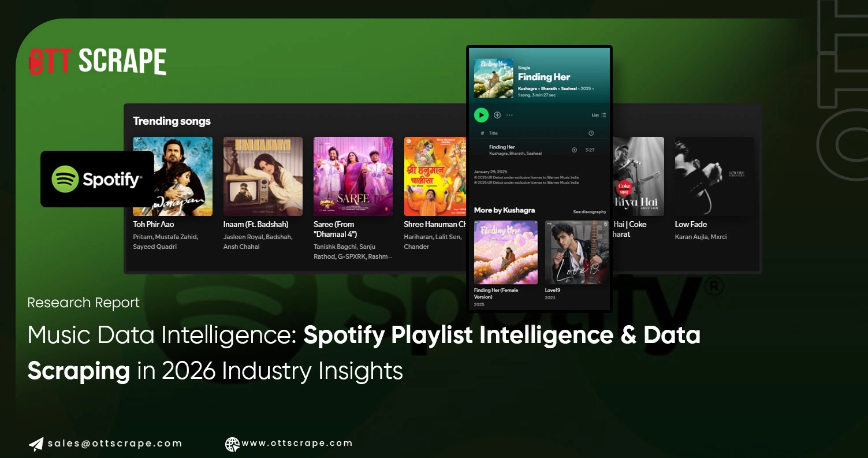868x458 pixels.
Task: Click January 29, 2025 release date
Action: 491,172
